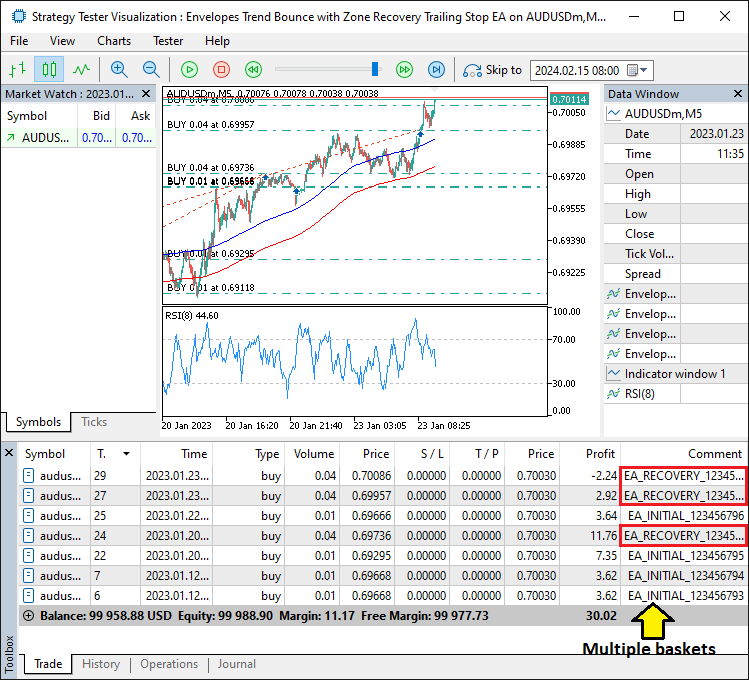
Task: Select the bar chart view icon
Action: pyautogui.click(x=18, y=70)
